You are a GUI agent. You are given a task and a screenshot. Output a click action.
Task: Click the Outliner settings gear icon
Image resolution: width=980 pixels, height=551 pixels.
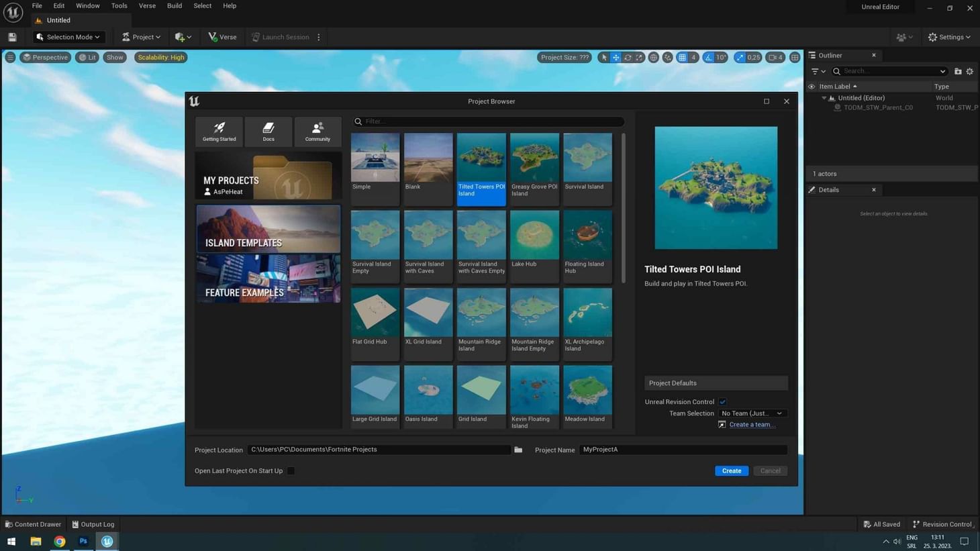969,71
